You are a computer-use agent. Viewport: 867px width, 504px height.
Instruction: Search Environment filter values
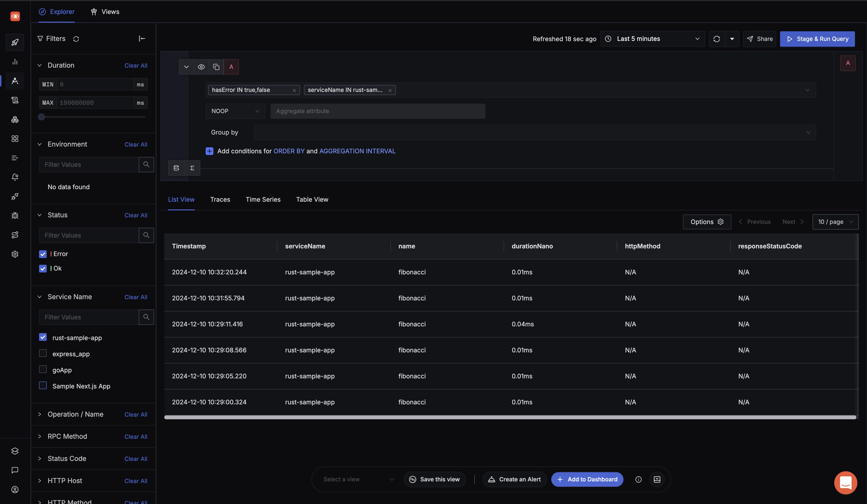146,164
